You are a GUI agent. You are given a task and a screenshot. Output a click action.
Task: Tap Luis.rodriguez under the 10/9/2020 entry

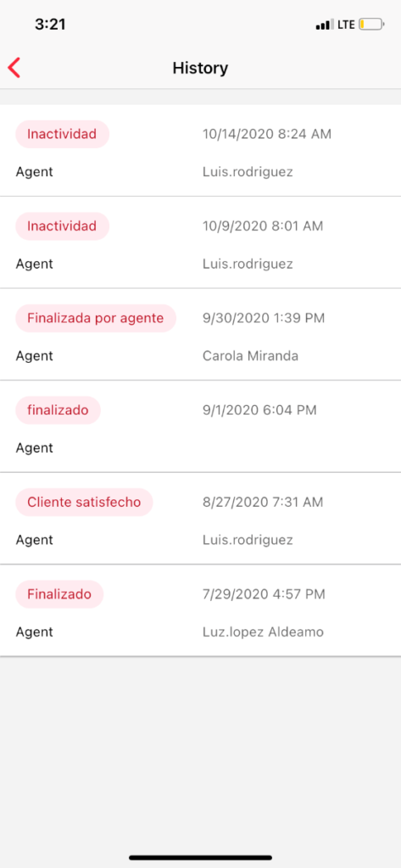click(248, 264)
